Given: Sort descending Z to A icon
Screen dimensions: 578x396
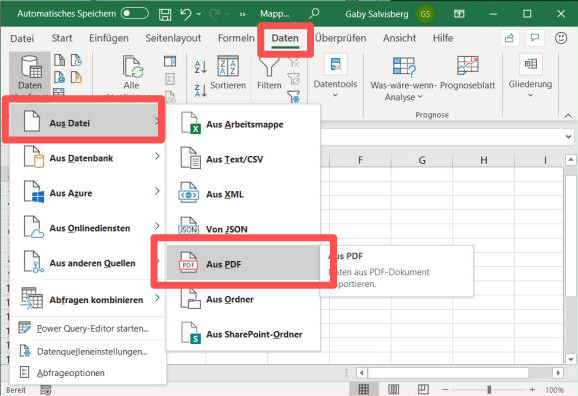Looking at the screenshot, I should point(201,90).
